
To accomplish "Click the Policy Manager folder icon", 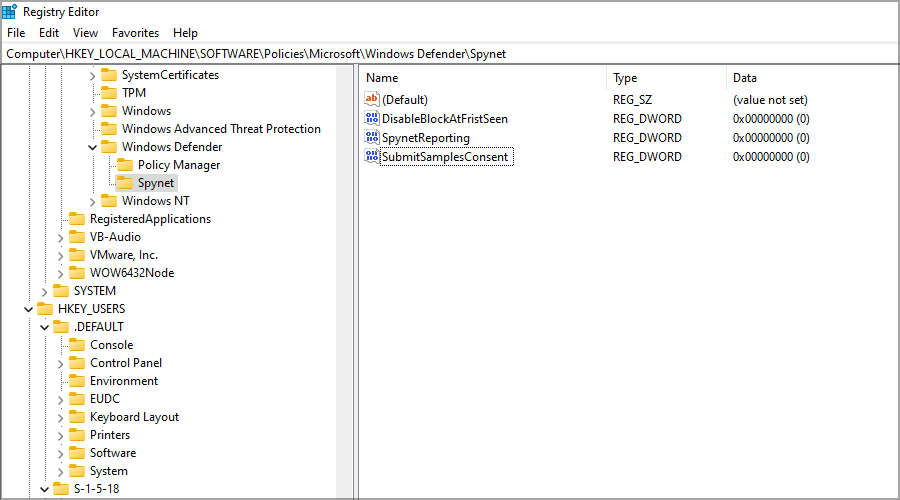I will (125, 165).
